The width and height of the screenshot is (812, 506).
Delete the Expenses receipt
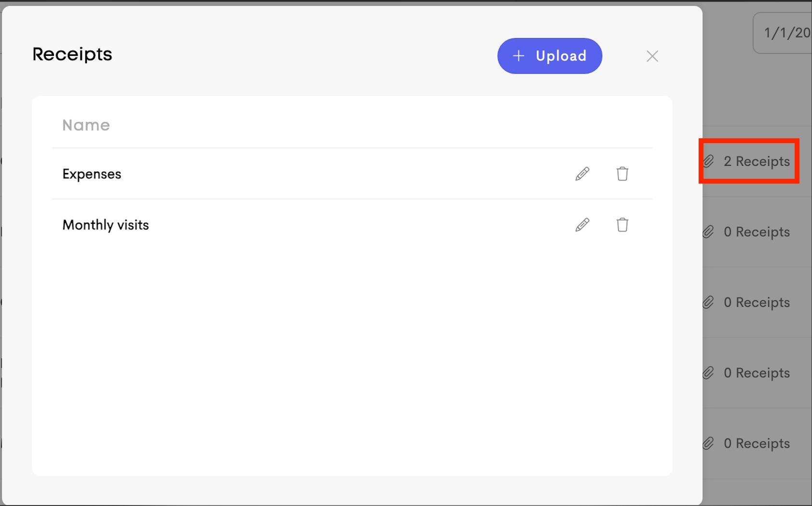point(622,173)
